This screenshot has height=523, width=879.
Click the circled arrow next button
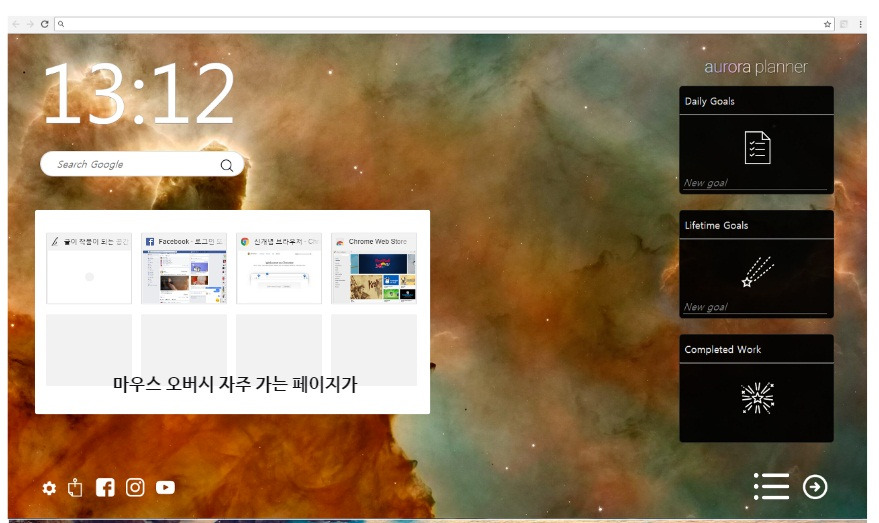coord(815,487)
